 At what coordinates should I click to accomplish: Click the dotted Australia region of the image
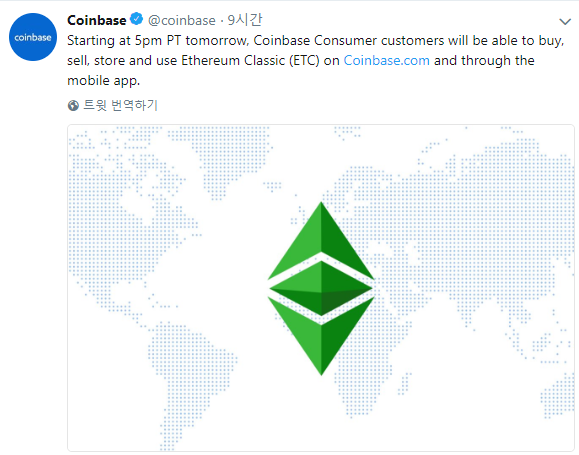pyautogui.click(x=558, y=397)
